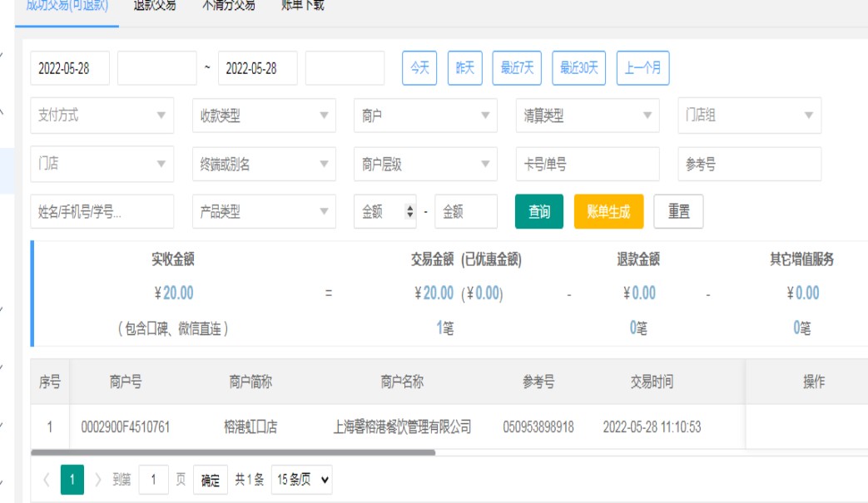Click the horizontal scrollbar under the table
This screenshot has height=503, width=868.
click(x=233, y=453)
